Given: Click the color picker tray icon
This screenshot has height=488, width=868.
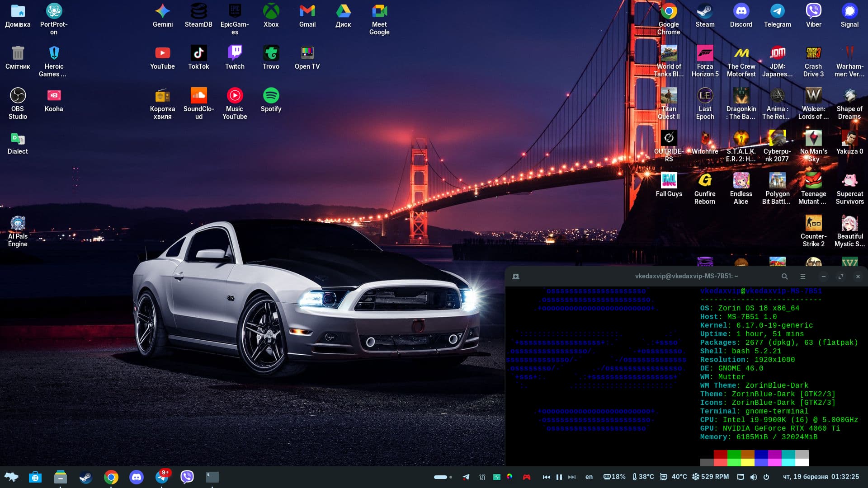Looking at the screenshot, I should click(x=509, y=477).
